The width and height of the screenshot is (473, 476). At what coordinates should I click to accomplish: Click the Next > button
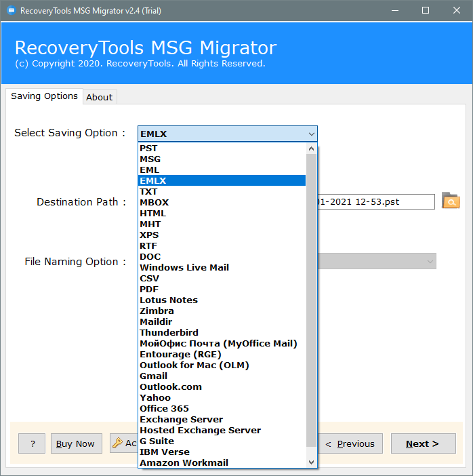pyautogui.click(x=424, y=443)
